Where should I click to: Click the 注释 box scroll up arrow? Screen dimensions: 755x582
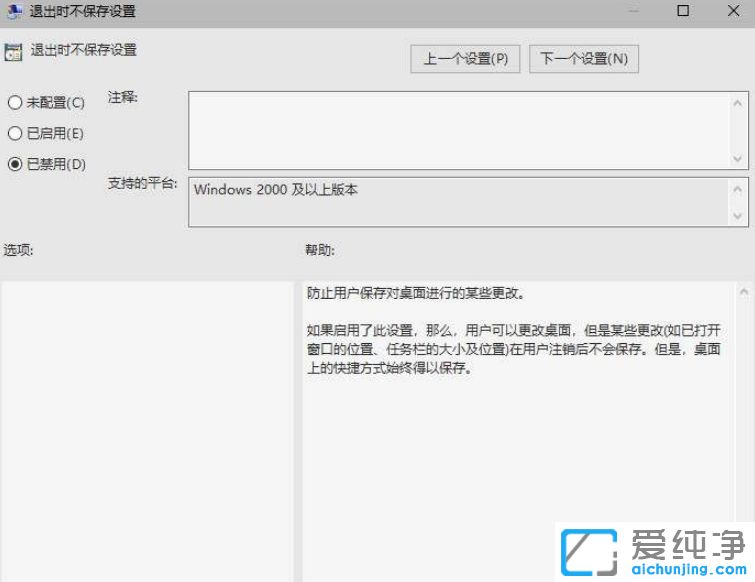737,103
